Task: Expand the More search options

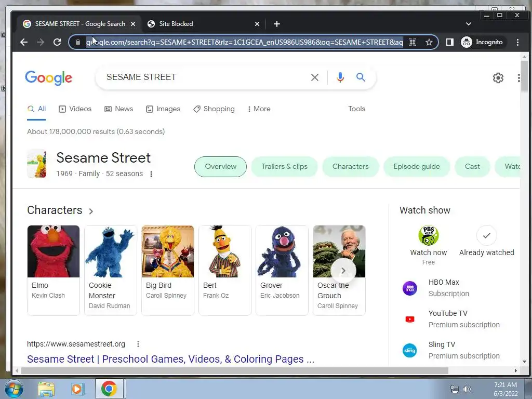Action: click(x=259, y=109)
